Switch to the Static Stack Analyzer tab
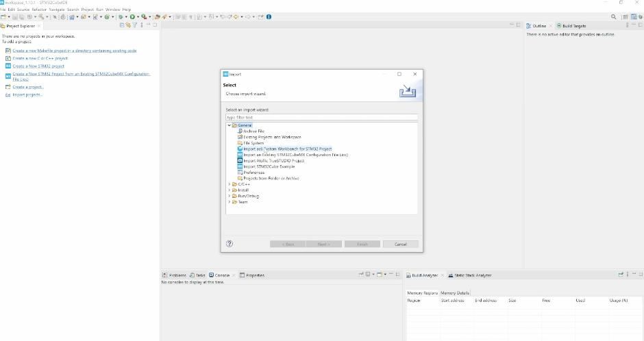Viewport: 644px width, 341px height. click(x=469, y=275)
